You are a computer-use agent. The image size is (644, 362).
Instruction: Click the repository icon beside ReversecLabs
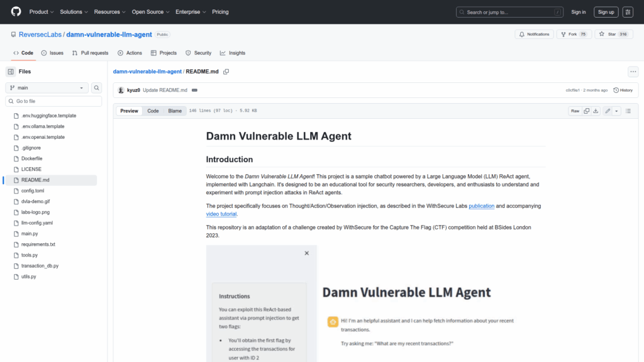point(14,35)
